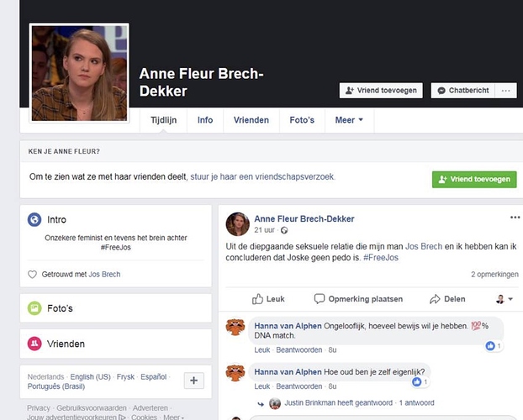Click the Intro globe icon

[x=34, y=220]
